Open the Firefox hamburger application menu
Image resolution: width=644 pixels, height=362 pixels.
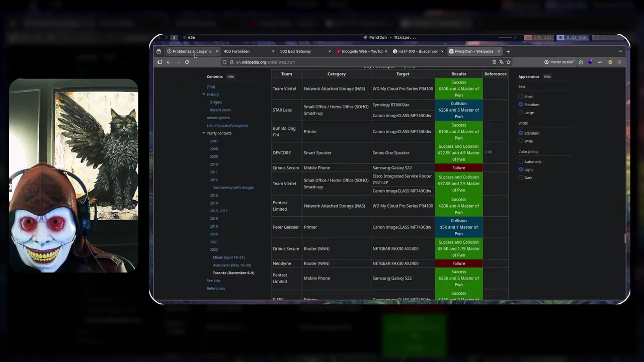point(620,62)
